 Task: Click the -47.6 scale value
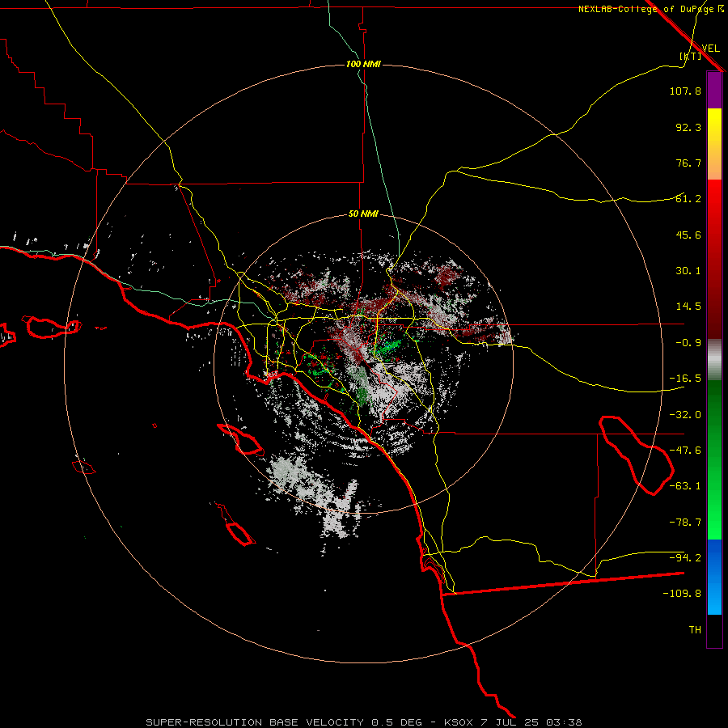685,451
